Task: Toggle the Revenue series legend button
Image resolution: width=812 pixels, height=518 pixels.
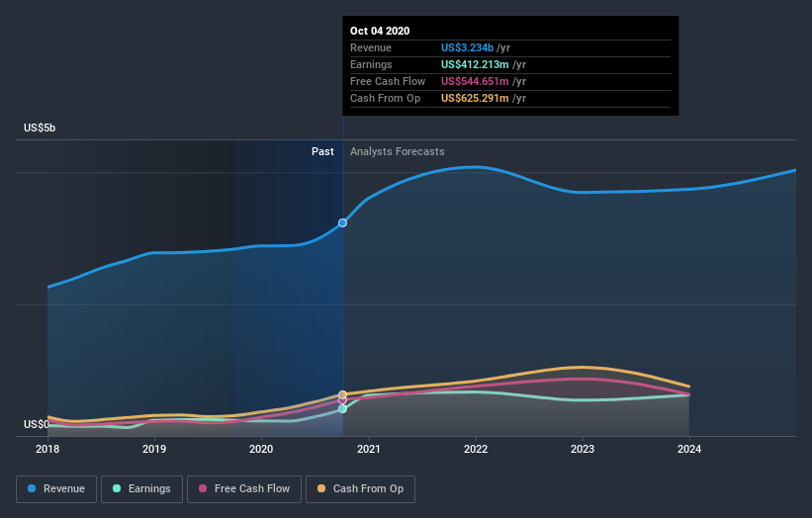Action: pyautogui.click(x=56, y=489)
